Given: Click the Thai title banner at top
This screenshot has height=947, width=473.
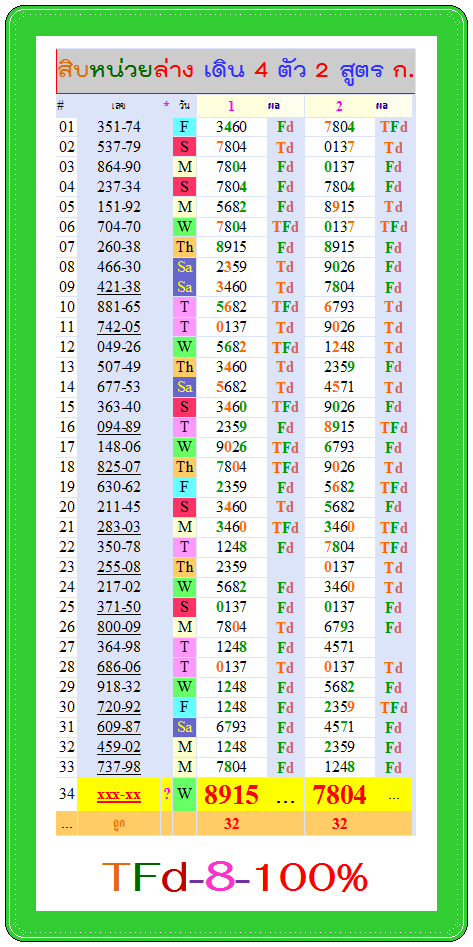Looking at the screenshot, I should [x=236, y=71].
